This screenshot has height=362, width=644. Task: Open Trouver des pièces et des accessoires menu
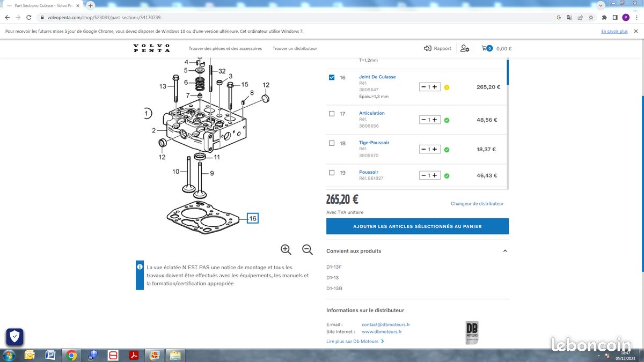[225, 48]
